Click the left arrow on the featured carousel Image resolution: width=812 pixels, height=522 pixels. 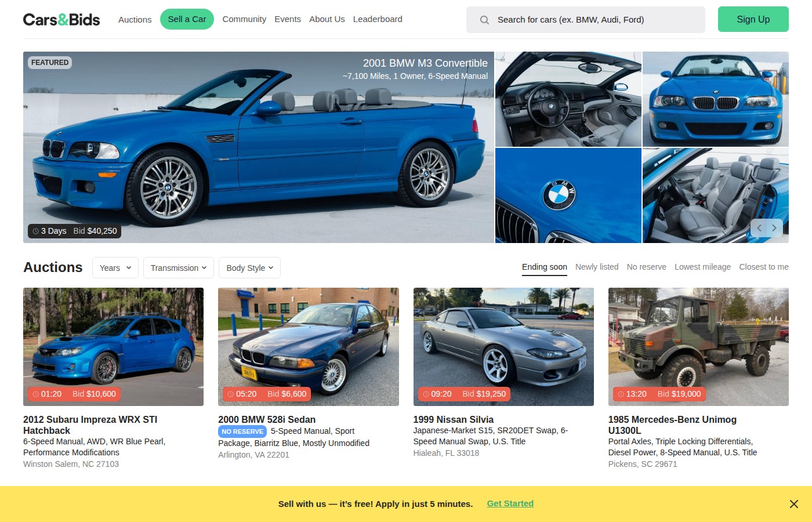click(x=759, y=228)
